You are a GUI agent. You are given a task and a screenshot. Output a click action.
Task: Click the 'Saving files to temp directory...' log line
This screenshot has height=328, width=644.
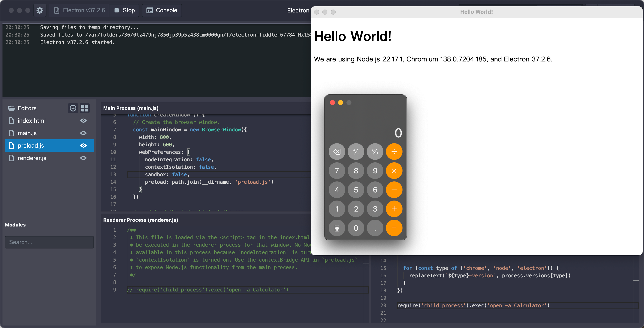pyautogui.click(x=89, y=27)
